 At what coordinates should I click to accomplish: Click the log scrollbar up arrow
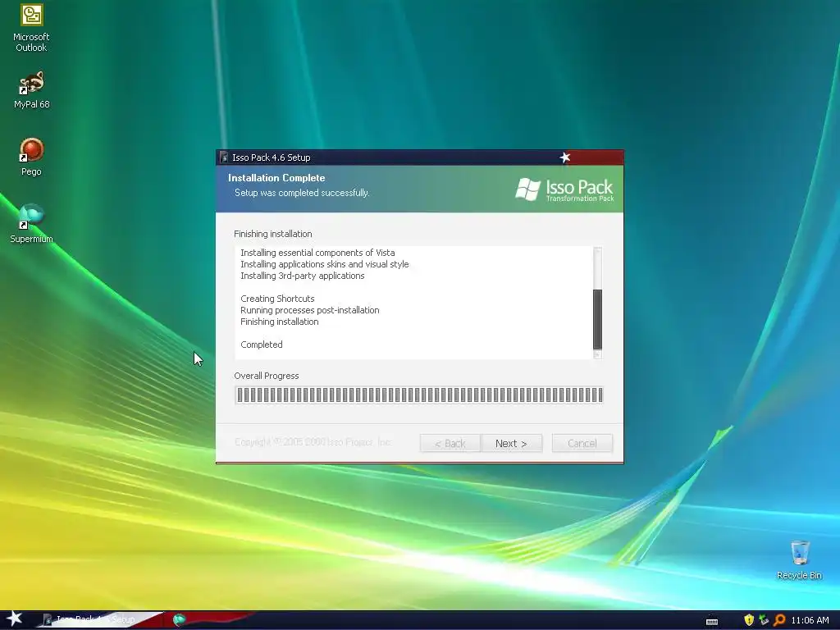[598, 251]
